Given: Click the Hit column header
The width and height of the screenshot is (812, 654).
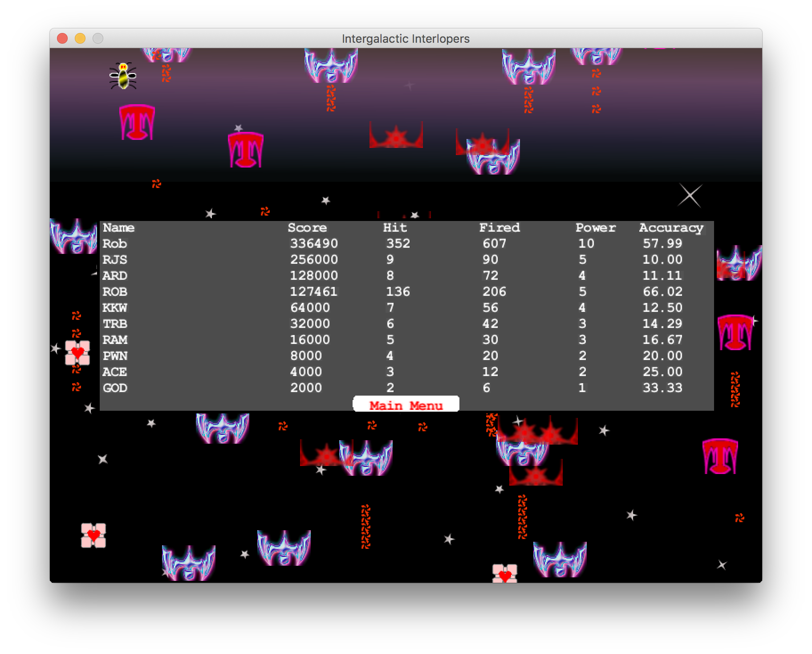Looking at the screenshot, I should click(x=395, y=228).
